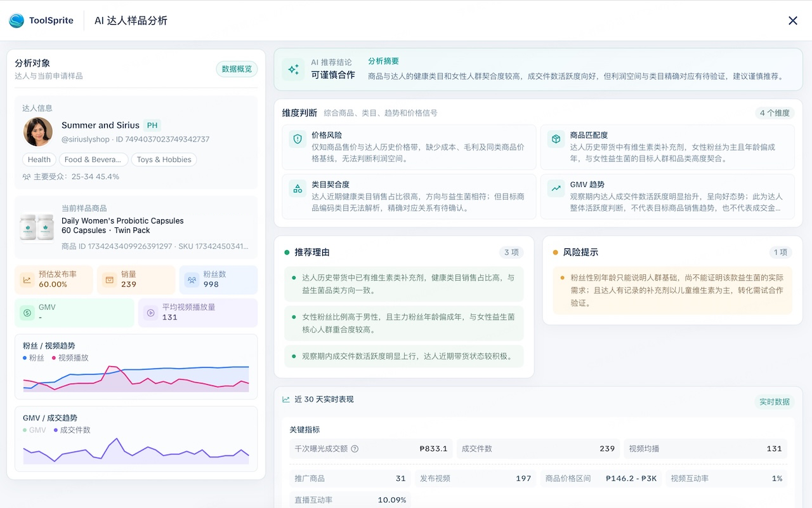The width and height of the screenshot is (812, 508).
Task: Click the chart icon on 预估发布率 card
Action: pos(27,279)
